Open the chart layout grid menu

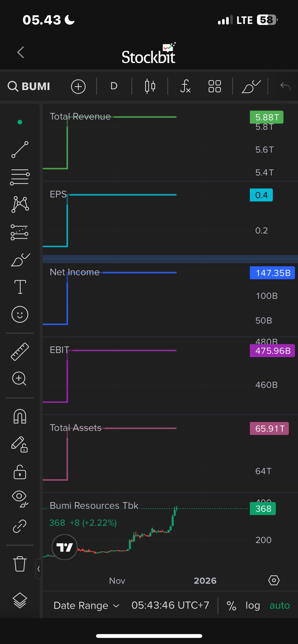pos(214,86)
